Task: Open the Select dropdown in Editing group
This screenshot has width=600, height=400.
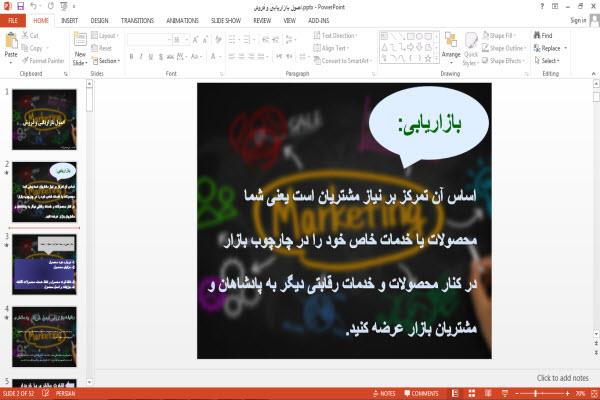Action: (x=547, y=60)
